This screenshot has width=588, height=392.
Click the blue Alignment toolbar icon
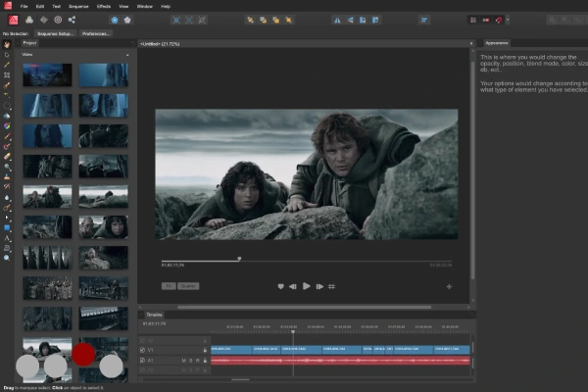424,21
